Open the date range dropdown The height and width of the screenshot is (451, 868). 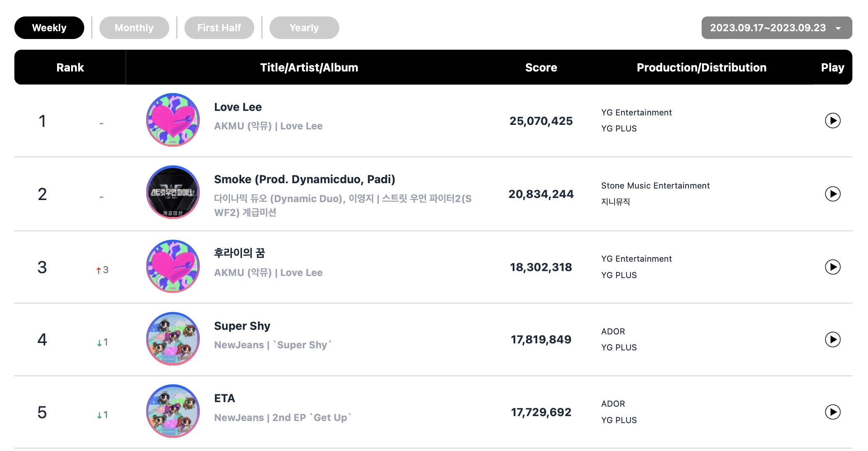(776, 28)
